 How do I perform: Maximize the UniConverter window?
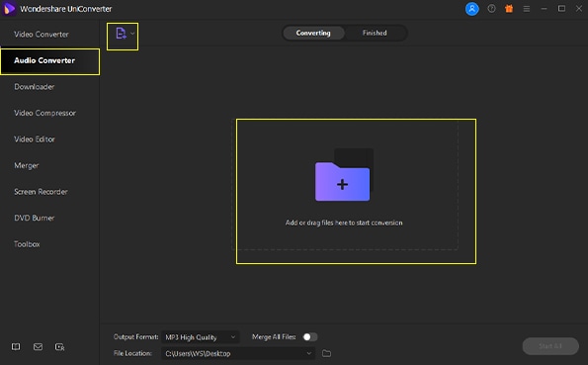tap(561, 9)
